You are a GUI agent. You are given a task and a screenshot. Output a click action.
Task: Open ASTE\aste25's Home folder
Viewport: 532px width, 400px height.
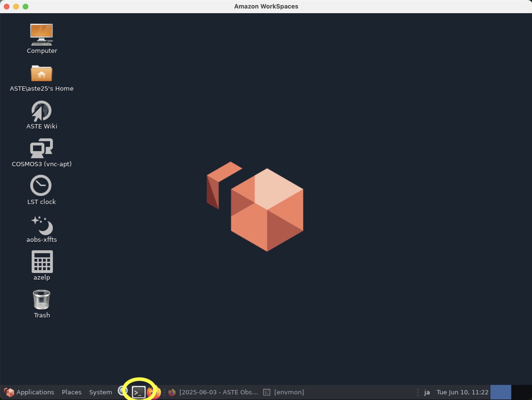click(x=42, y=73)
